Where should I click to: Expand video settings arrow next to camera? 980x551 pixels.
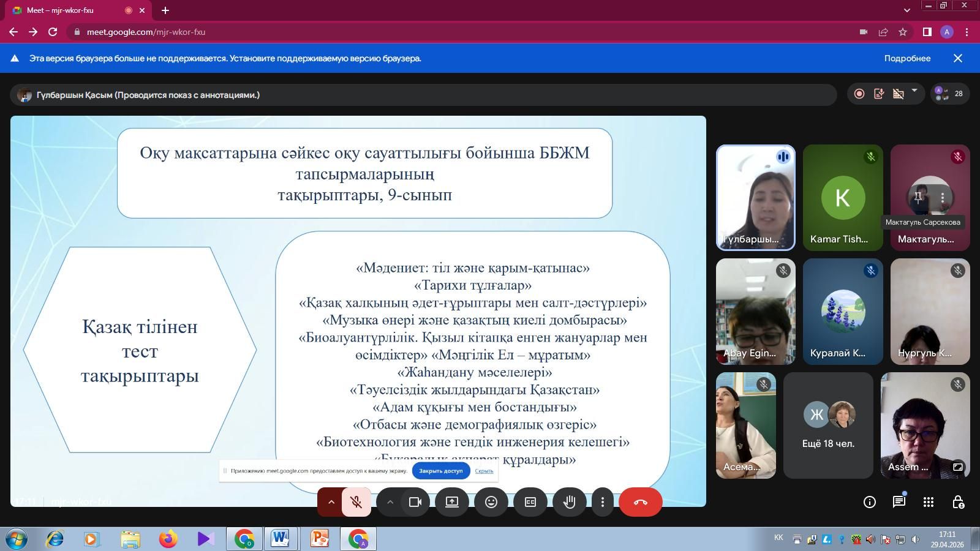(390, 502)
